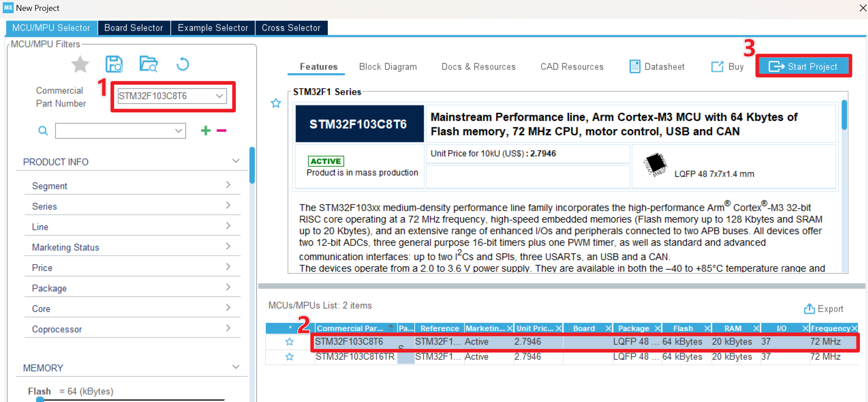Open the Cross Selector tab
Image resolution: width=868 pixels, height=402 pixels.
point(291,28)
